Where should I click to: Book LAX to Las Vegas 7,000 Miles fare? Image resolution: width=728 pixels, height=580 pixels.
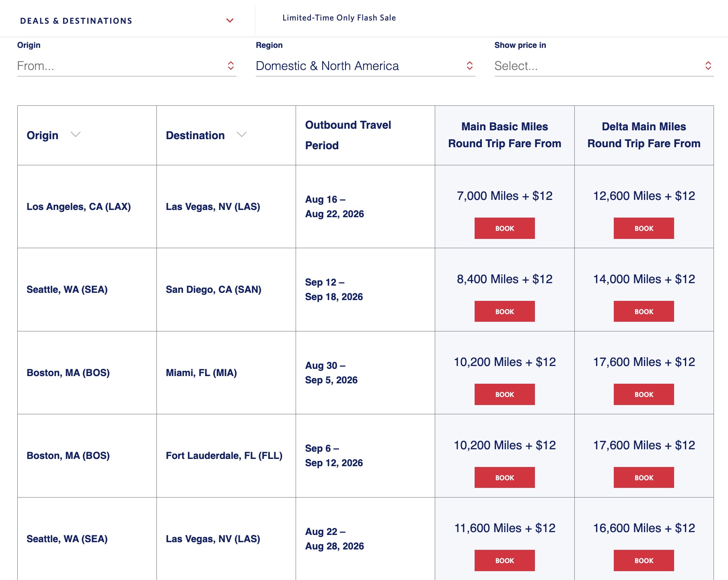(504, 228)
